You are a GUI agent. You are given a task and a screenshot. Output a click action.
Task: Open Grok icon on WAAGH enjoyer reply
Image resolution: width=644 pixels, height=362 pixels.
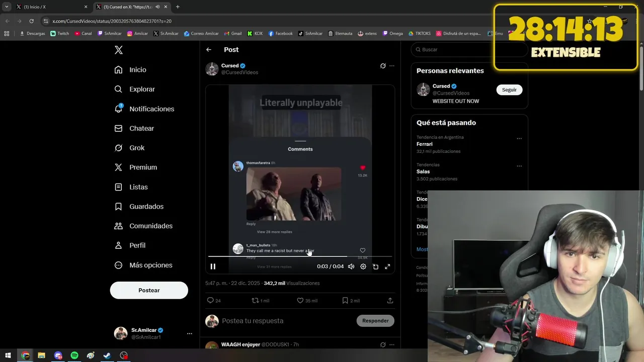383,345
